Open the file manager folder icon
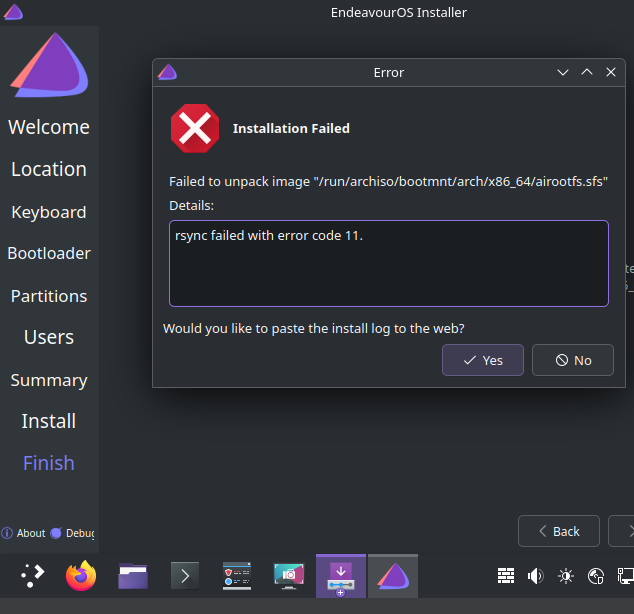This screenshot has height=614, width=634. click(x=133, y=576)
